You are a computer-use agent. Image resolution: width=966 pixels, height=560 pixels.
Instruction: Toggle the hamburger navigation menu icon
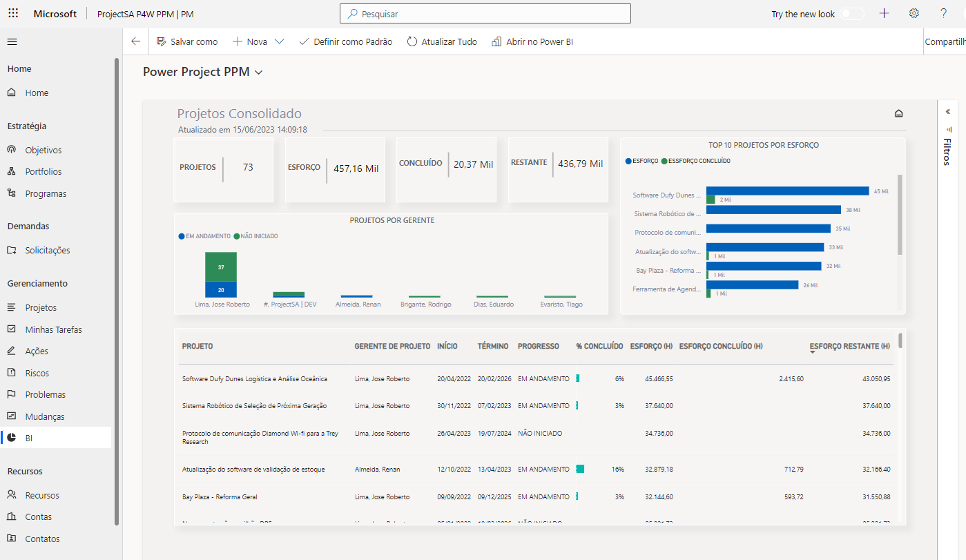(x=12, y=42)
